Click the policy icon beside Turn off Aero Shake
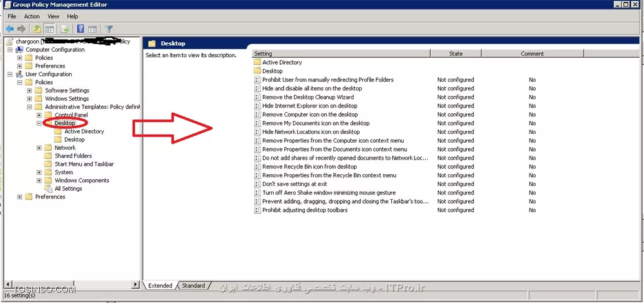Viewport: 644px width, 303px height. click(x=257, y=192)
